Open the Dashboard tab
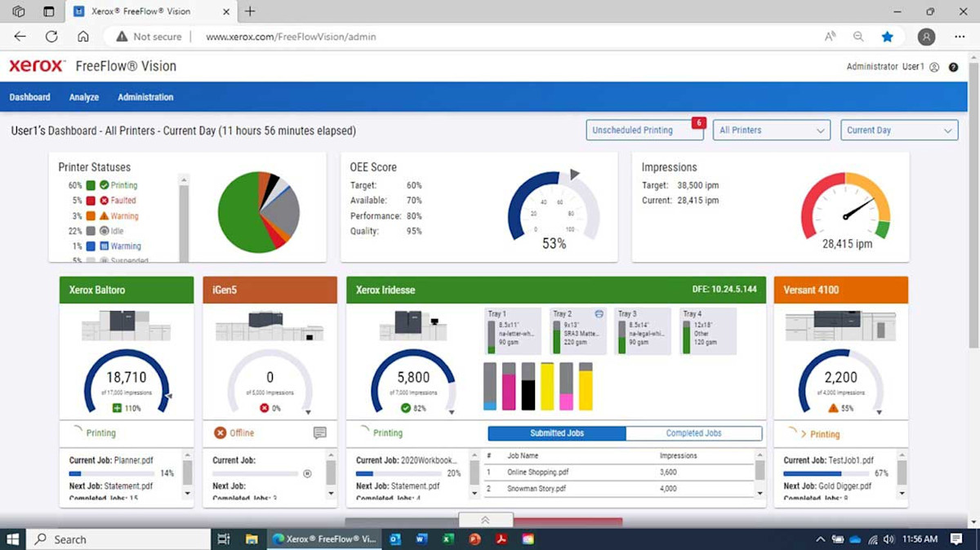Image resolution: width=980 pixels, height=550 pixels. (29, 97)
